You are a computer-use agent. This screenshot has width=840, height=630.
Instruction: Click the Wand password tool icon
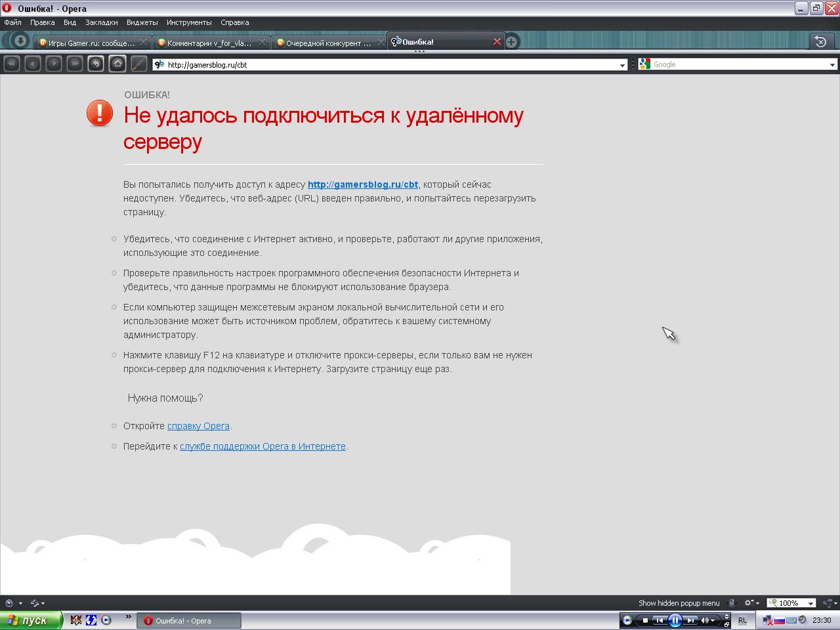pos(138,64)
